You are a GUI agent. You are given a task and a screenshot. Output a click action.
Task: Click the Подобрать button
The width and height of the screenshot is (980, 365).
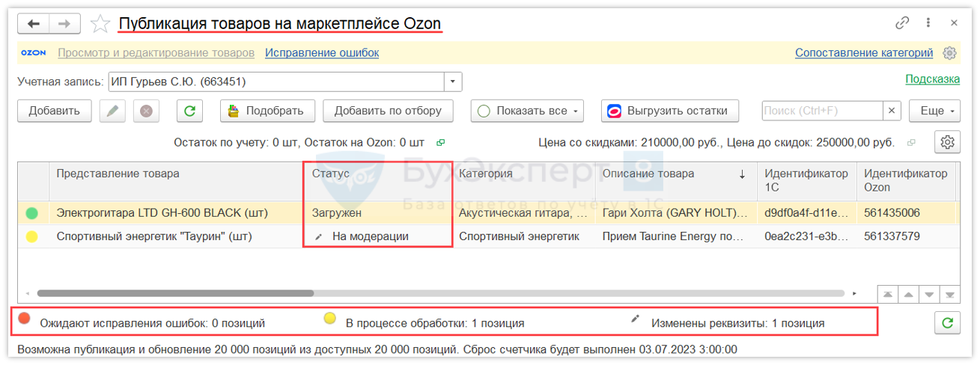pyautogui.click(x=267, y=111)
